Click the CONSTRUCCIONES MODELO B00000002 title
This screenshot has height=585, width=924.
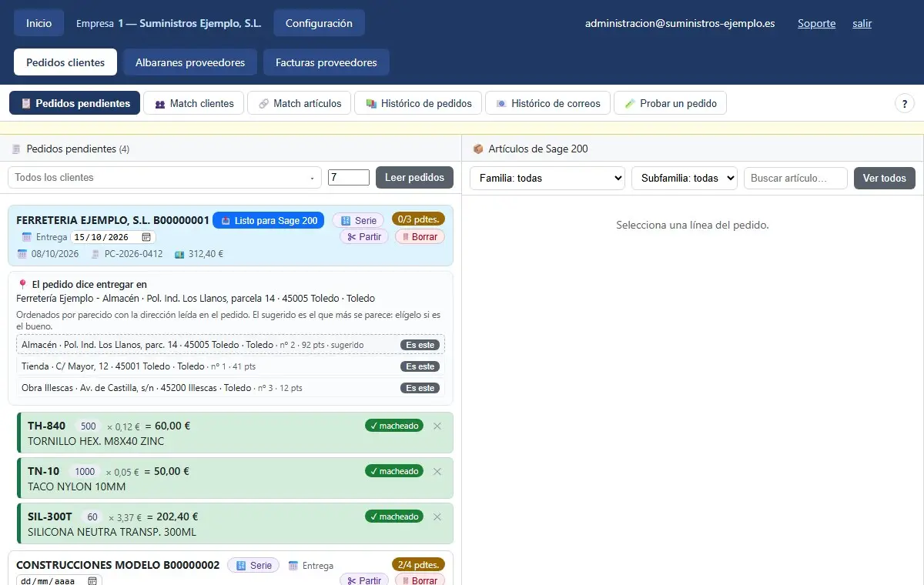[x=118, y=565]
